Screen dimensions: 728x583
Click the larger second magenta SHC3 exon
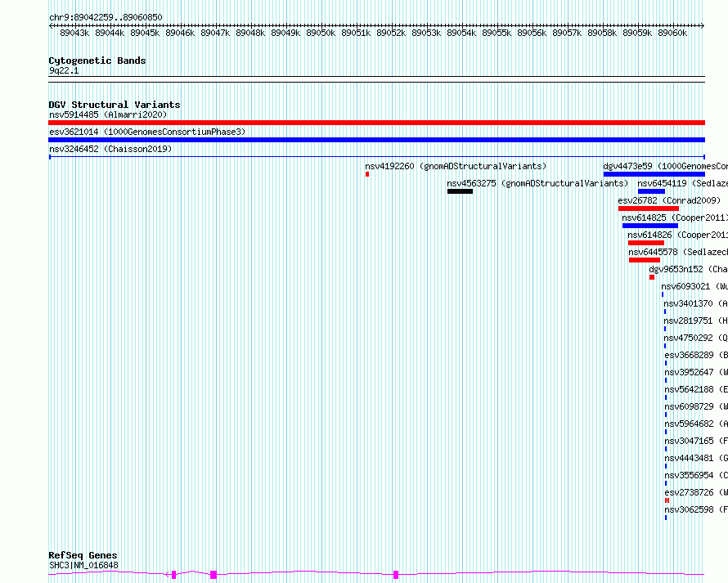click(x=213, y=575)
